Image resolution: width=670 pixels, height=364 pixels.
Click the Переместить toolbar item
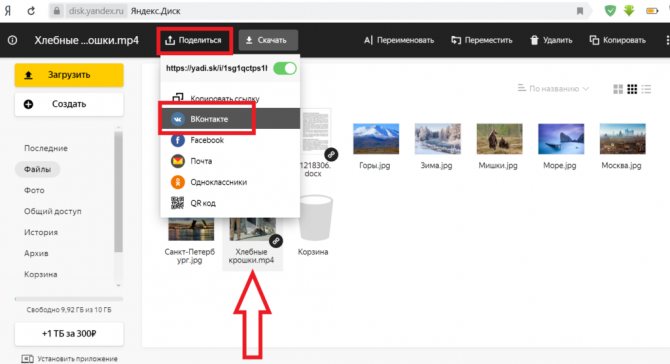(482, 40)
